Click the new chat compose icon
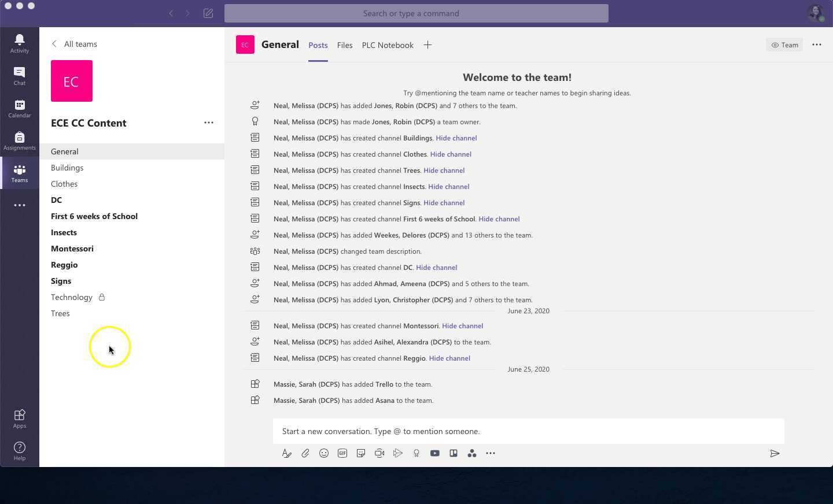This screenshot has width=833, height=504. pyautogui.click(x=208, y=13)
